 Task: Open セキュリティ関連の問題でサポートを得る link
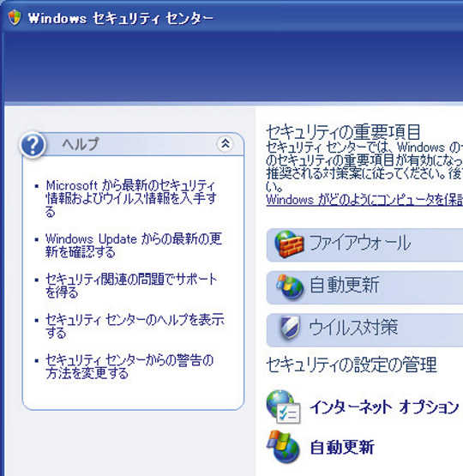click(131, 286)
